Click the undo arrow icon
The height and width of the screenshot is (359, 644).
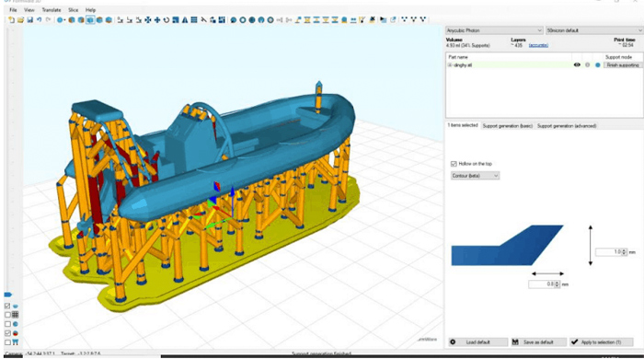pyautogui.click(x=39, y=19)
